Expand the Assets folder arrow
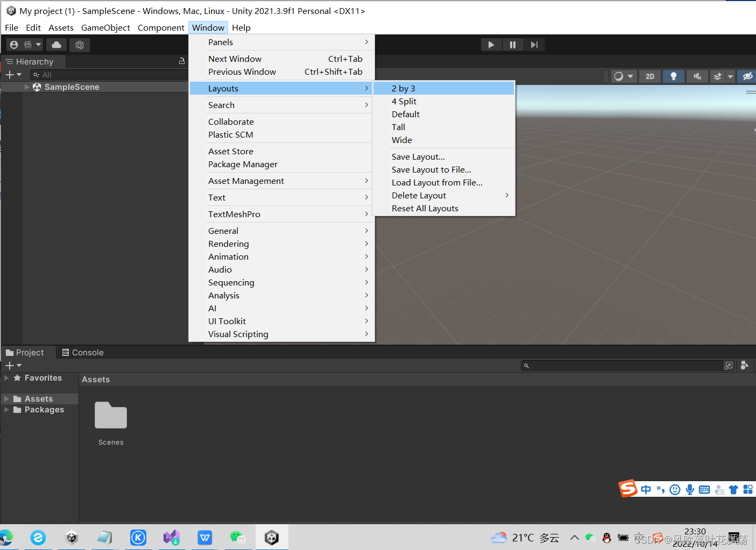 (x=6, y=399)
